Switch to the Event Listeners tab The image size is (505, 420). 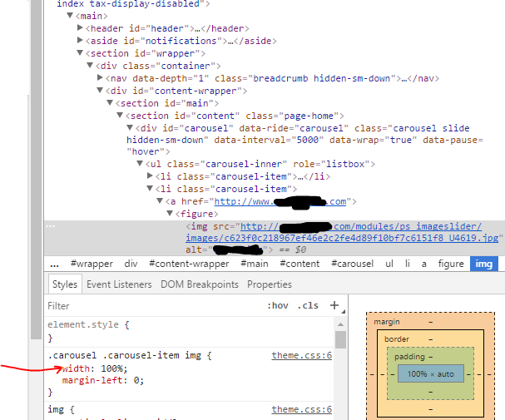tap(119, 284)
